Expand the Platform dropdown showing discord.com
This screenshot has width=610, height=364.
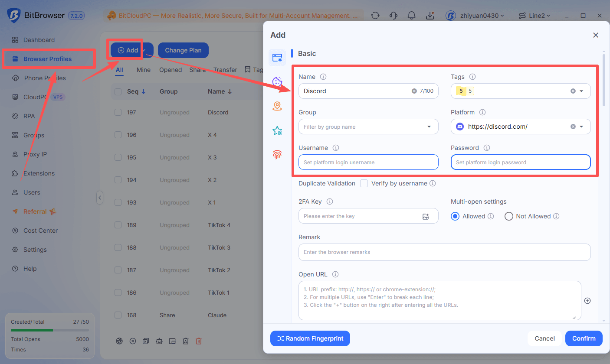[581, 127]
